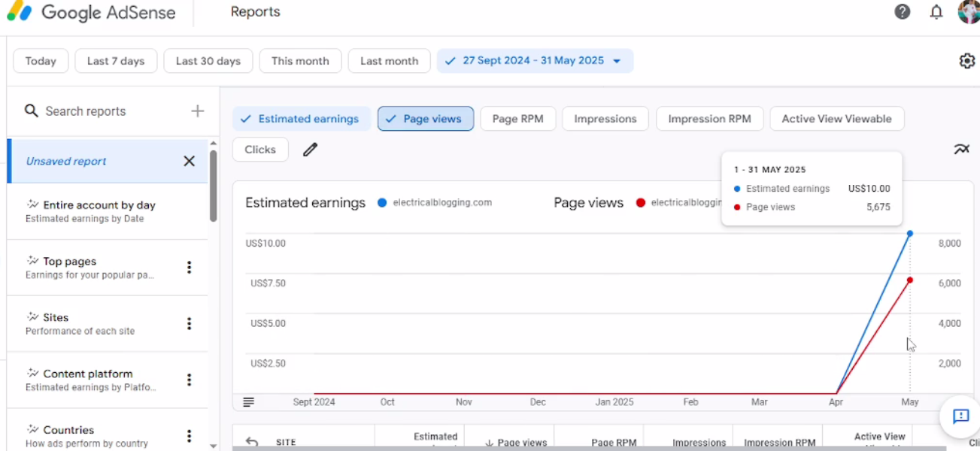
Task: Open the Help icon in the top bar
Action: (903, 12)
